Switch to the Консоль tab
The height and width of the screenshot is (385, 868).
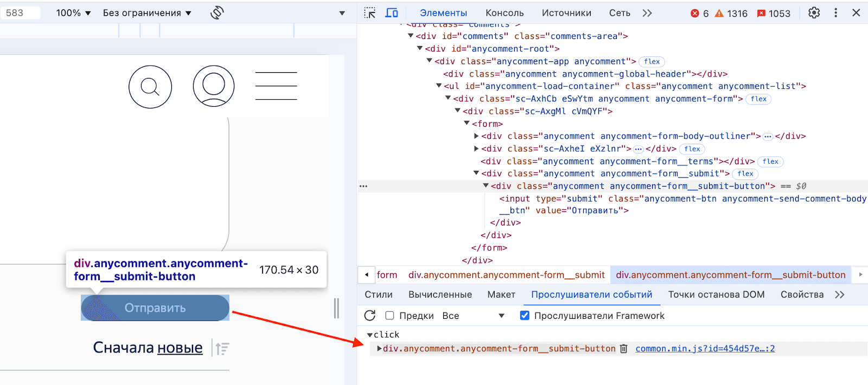click(x=505, y=13)
